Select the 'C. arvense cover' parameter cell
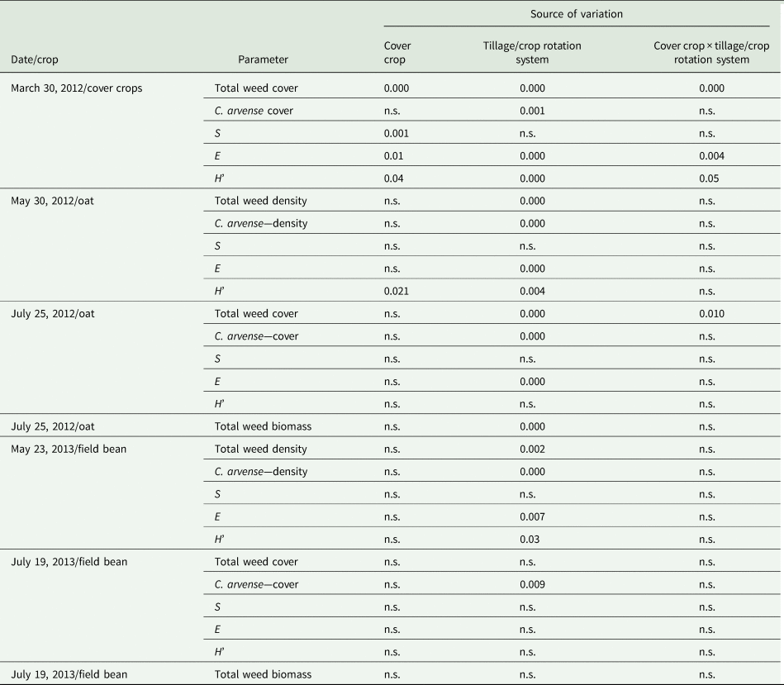Image resolution: width=784 pixels, height=685 pixels. (x=254, y=111)
